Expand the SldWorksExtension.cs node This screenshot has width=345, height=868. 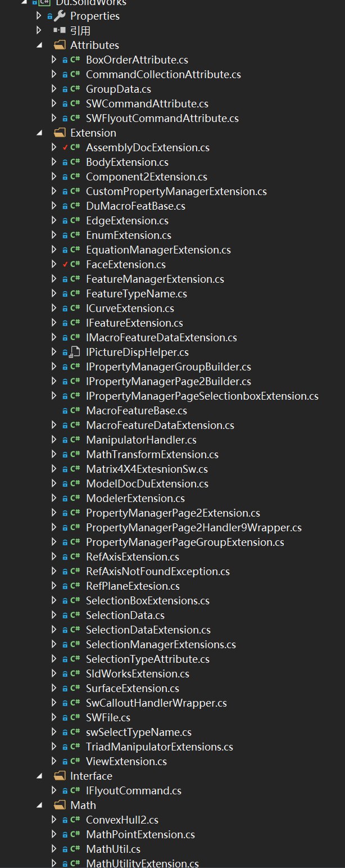(x=54, y=673)
